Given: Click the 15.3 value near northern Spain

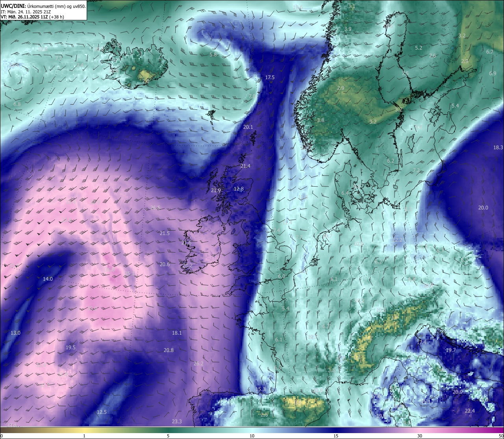Looking at the screenshot, I should (x=261, y=389).
